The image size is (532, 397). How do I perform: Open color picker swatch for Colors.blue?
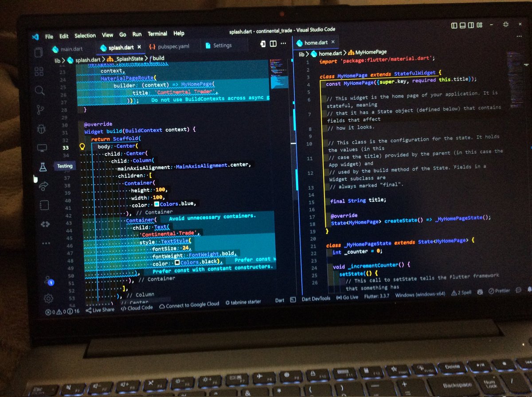(156, 204)
